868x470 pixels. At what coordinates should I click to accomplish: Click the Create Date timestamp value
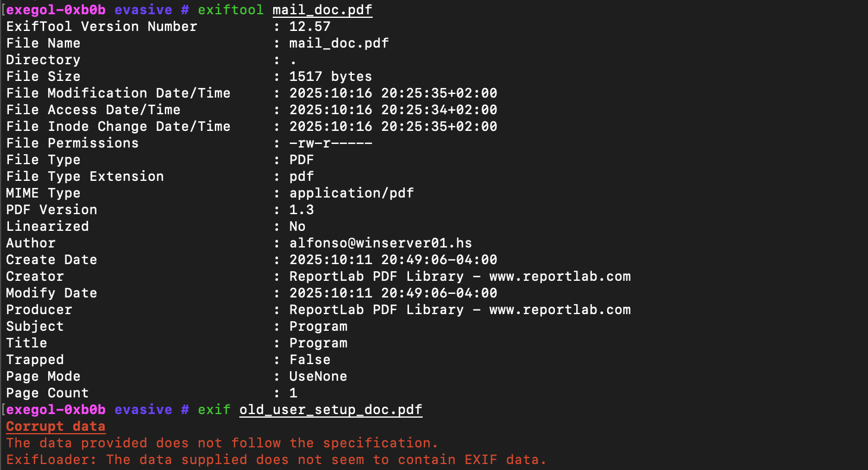pyautogui.click(x=393, y=260)
